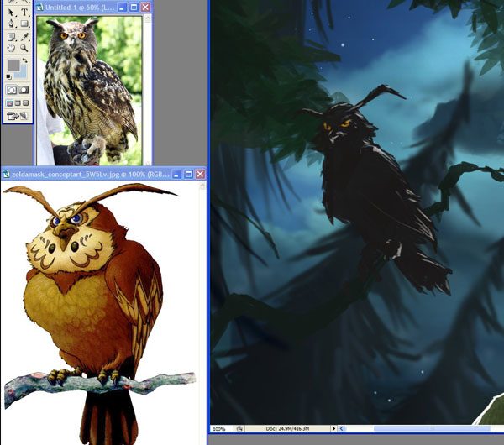Jump to ImageReady button
Viewport: 504px width, 445px height.
pyautogui.click(x=18, y=116)
